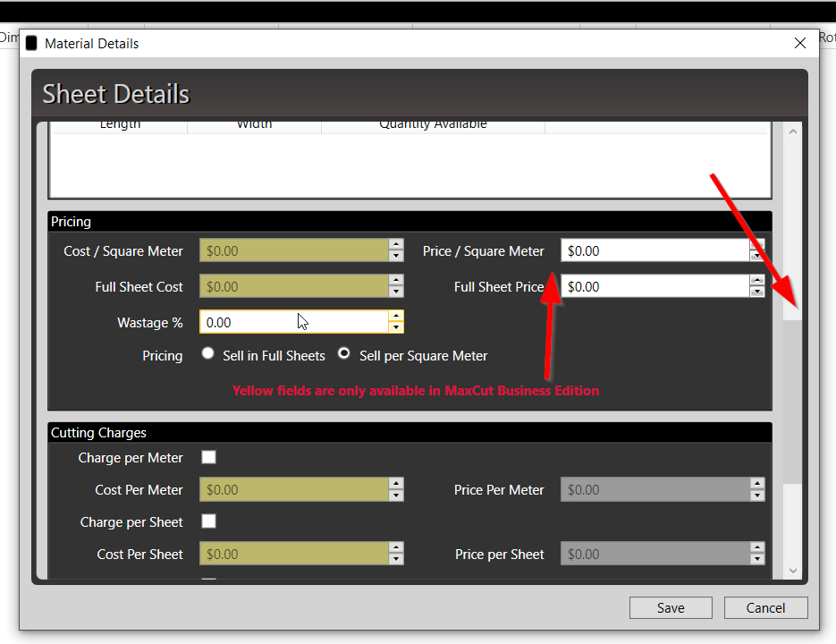Tick the Charge per Sheet checkbox
The width and height of the screenshot is (836, 644).
pyautogui.click(x=208, y=521)
